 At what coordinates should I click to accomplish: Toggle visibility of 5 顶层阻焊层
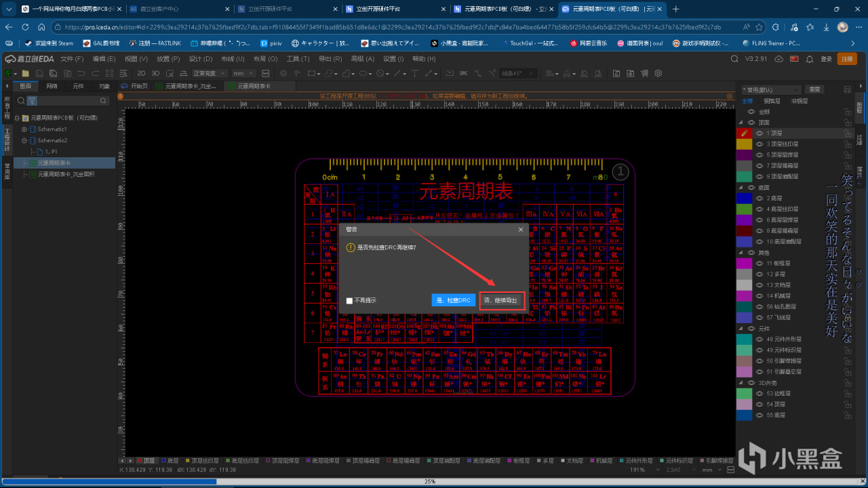(x=759, y=155)
